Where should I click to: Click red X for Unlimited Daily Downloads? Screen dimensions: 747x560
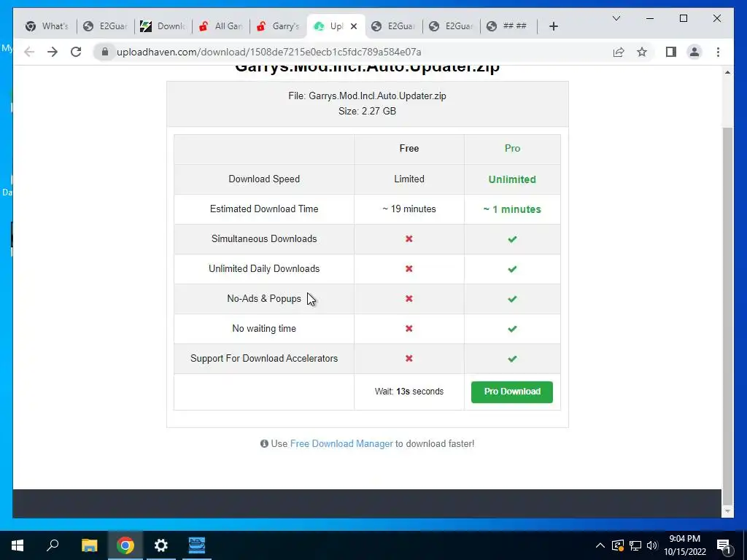(x=409, y=269)
